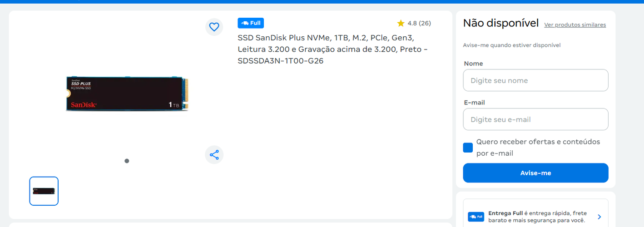
Task: Click the Full truck icon in Entrega Full banner
Action: 476,217
